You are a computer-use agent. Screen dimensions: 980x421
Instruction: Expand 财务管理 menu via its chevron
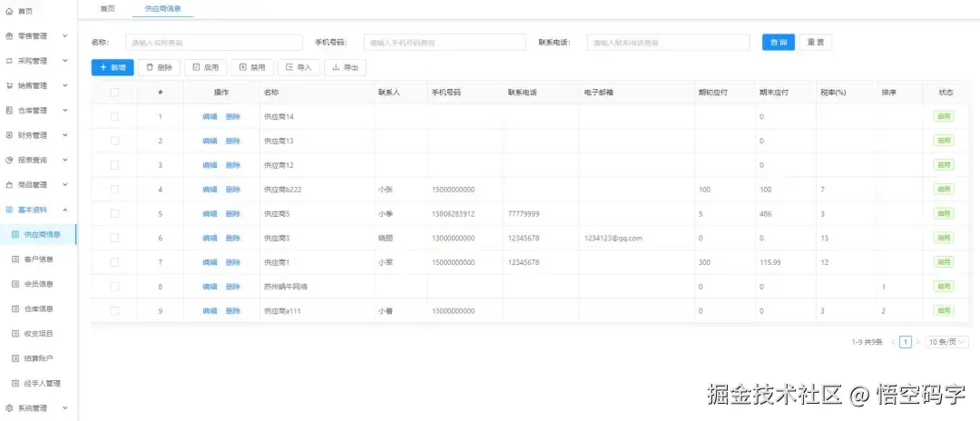pyautogui.click(x=65, y=135)
